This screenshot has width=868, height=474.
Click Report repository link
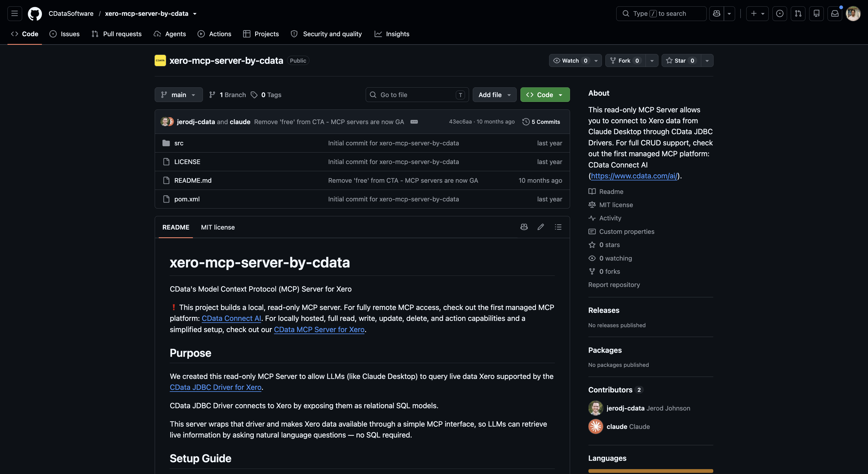click(x=614, y=284)
